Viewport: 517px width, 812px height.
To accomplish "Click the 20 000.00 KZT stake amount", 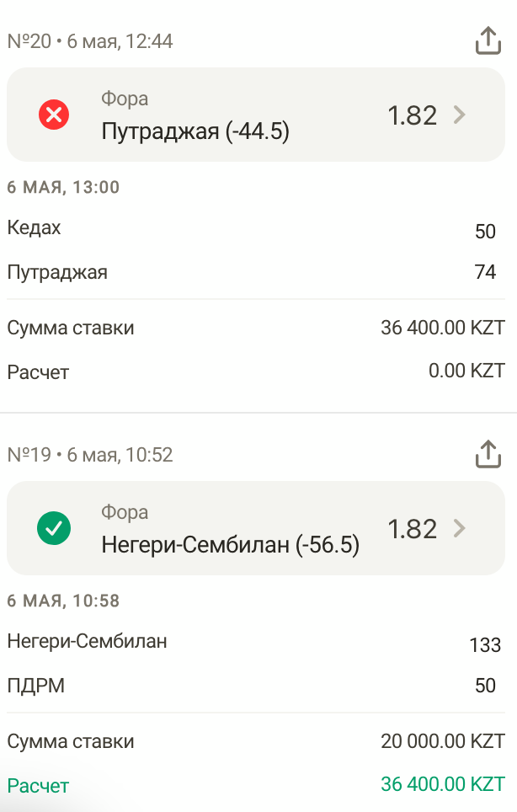I will pyautogui.click(x=442, y=741).
